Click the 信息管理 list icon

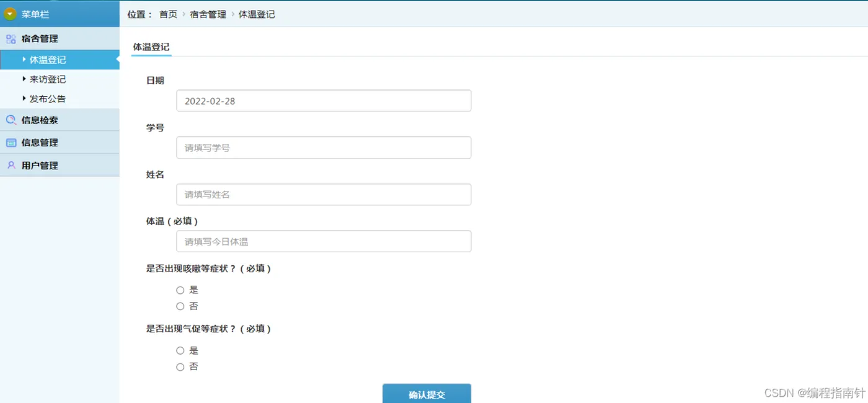tap(11, 143)
